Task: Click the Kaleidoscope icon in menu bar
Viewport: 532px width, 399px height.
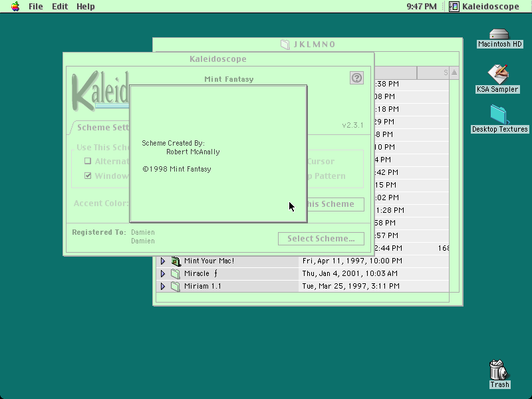Action: click(x=454, y=7)
